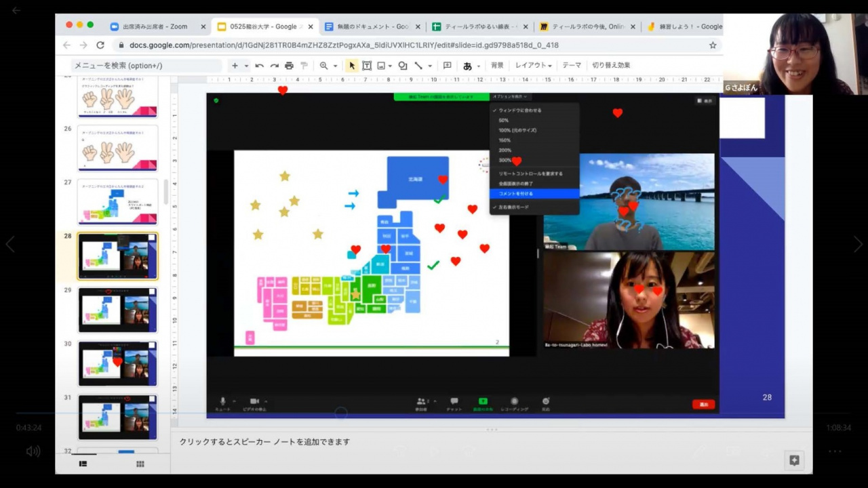The width and height of the screenshot is (868, 488).
Task: Click the undo arrow icon
Action: click(x=259, y=66)
